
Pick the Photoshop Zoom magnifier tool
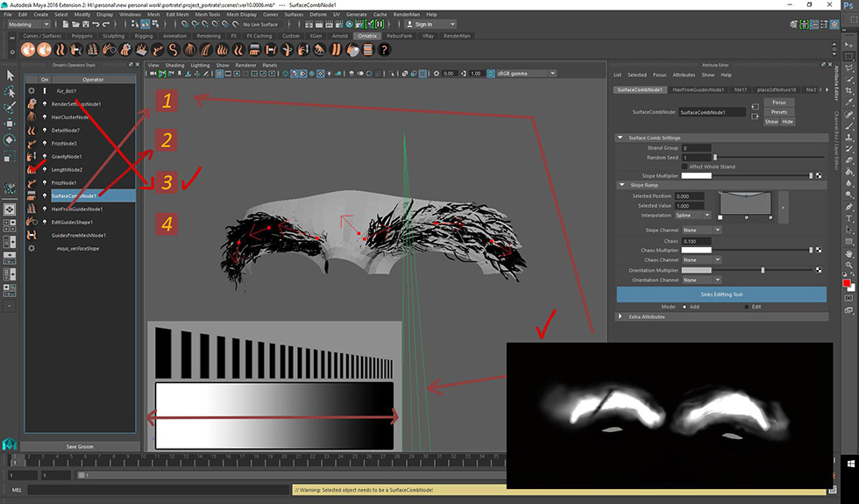849,265
